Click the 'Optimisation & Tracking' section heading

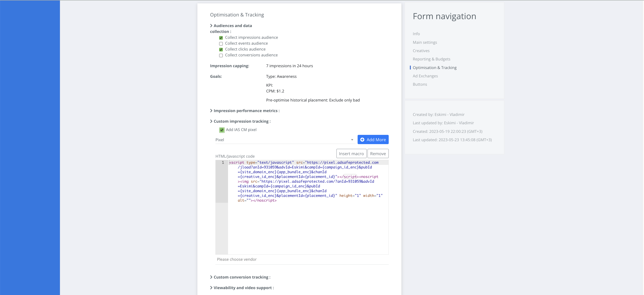(237, 15)
